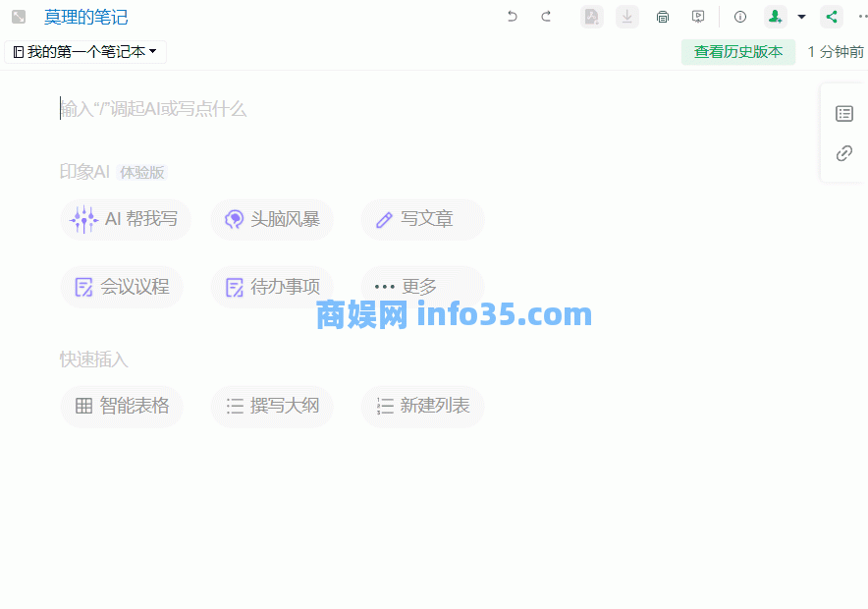
Task: Click the download icon in toolbar
Action: [627, 17]
